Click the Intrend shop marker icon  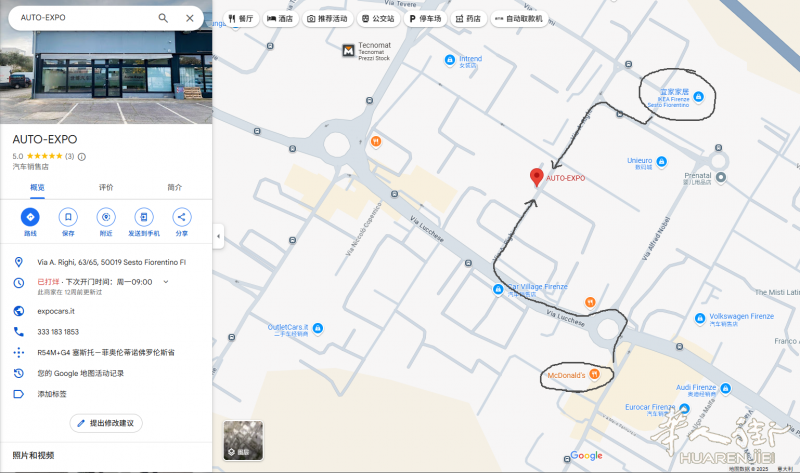449,60
